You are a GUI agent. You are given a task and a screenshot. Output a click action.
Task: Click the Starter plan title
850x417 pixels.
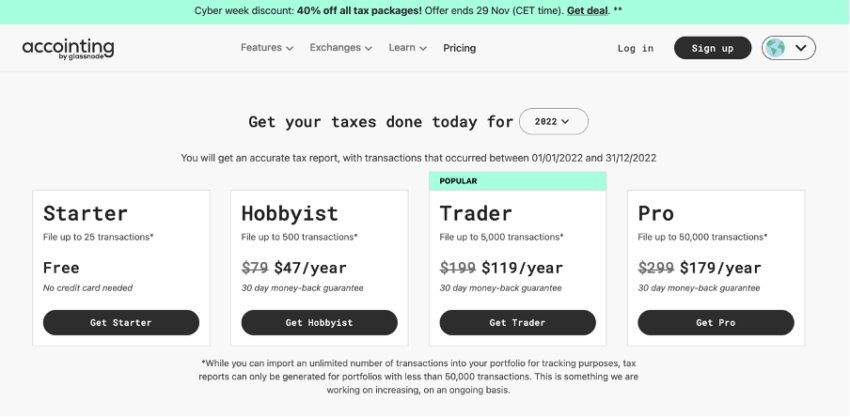[85, 213]
